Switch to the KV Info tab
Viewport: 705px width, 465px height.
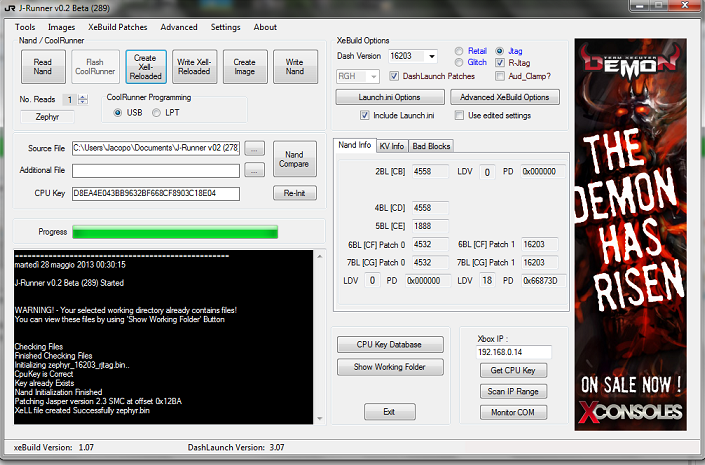[x=392, y=146]
